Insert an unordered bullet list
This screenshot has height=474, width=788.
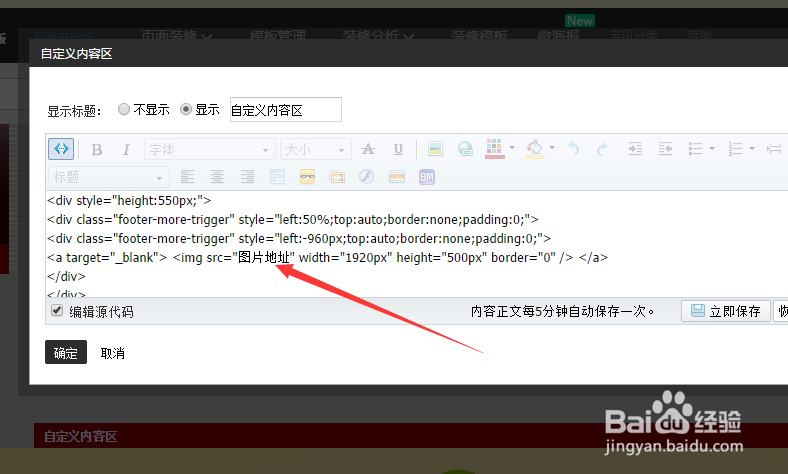[696, 149]
